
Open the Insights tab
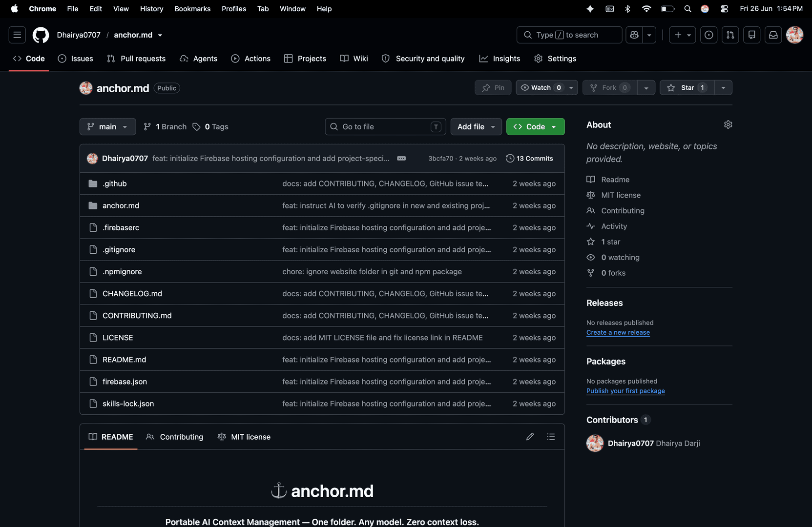500,59
